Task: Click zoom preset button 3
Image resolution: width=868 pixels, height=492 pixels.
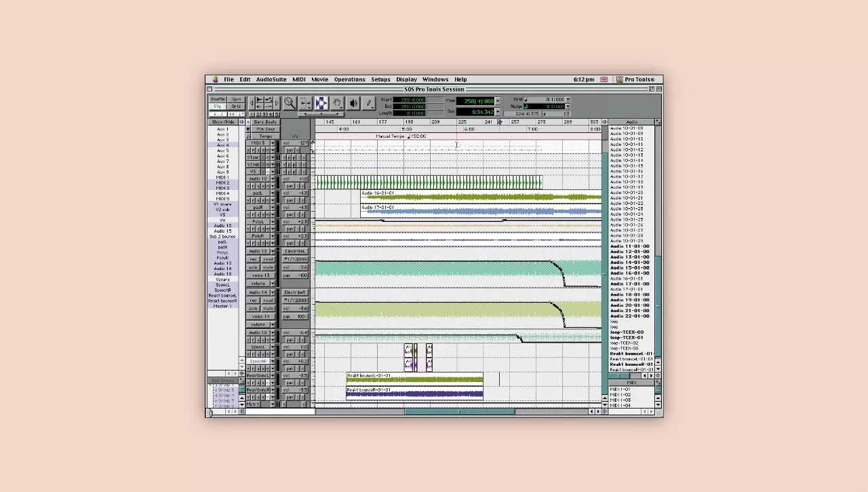Action: point(264,114)
